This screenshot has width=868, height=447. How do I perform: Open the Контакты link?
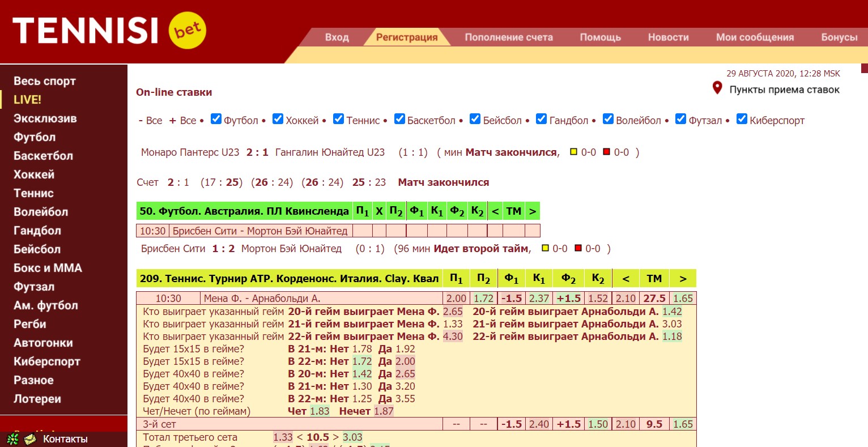(65, 439)
